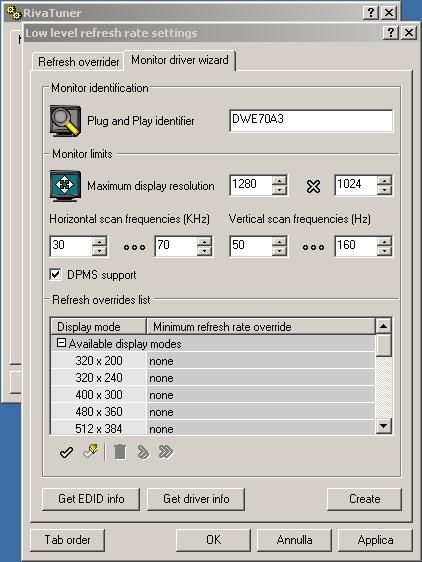Viewport: 422px width, 562px height.
Task: Collapse the Available display modes group
Action: (62, 343)
